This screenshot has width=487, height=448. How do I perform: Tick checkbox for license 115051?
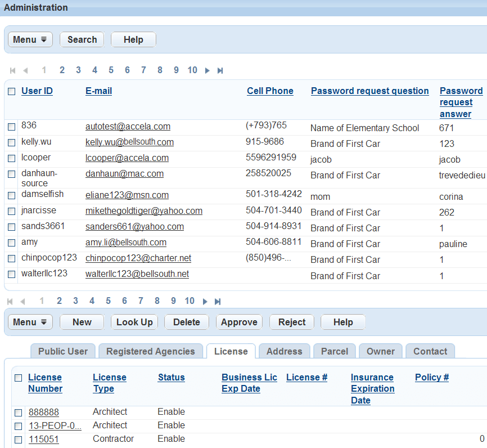click(x=19, y=440)
